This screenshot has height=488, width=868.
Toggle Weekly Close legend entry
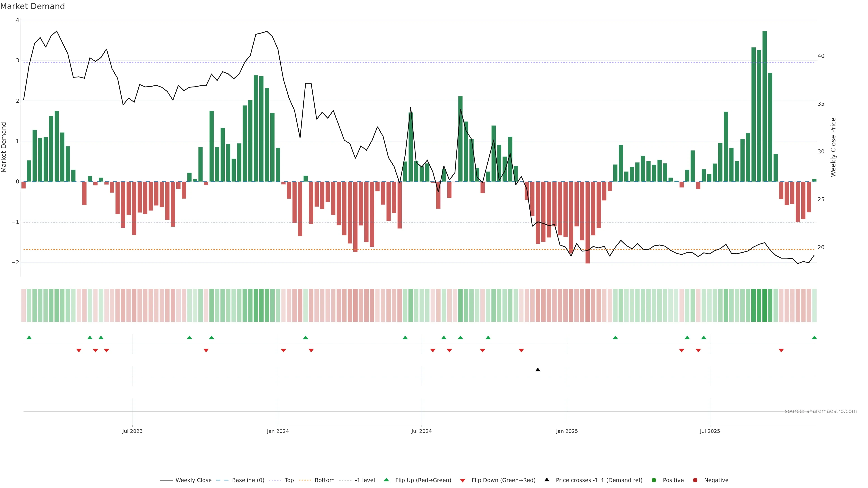193,480
